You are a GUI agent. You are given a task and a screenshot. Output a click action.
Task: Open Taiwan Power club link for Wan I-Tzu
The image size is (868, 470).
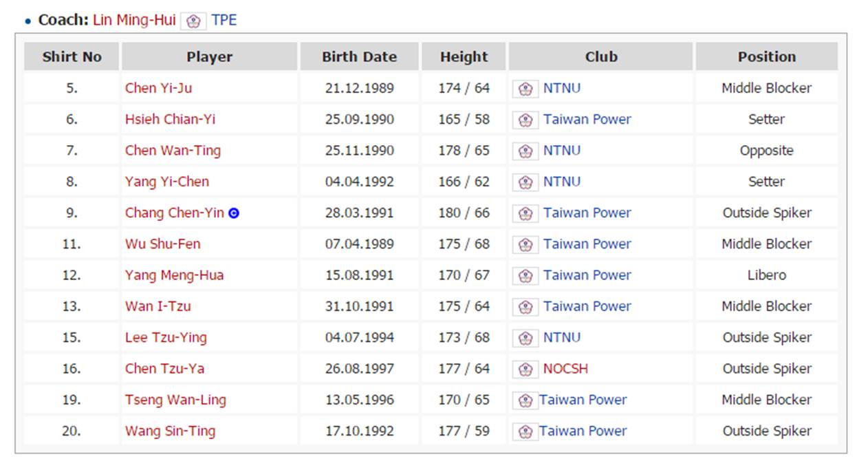pyautogui.click(x=587, y=306)
